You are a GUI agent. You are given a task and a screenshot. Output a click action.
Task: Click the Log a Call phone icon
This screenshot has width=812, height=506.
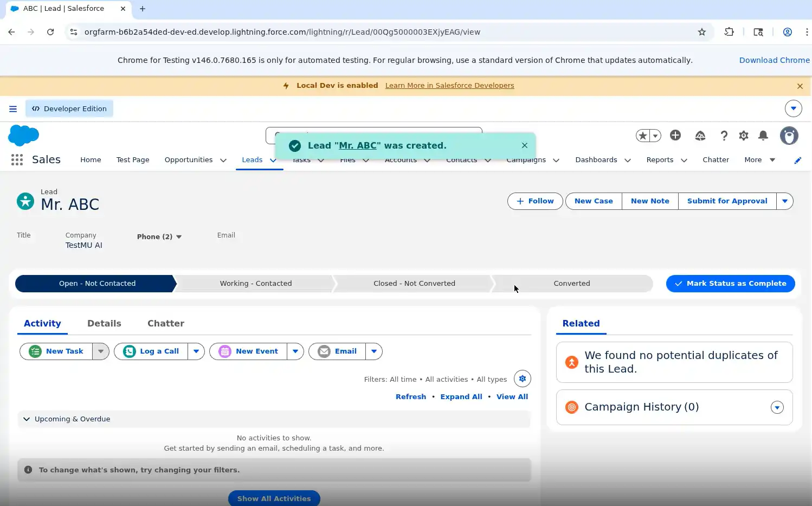[130, 351]
